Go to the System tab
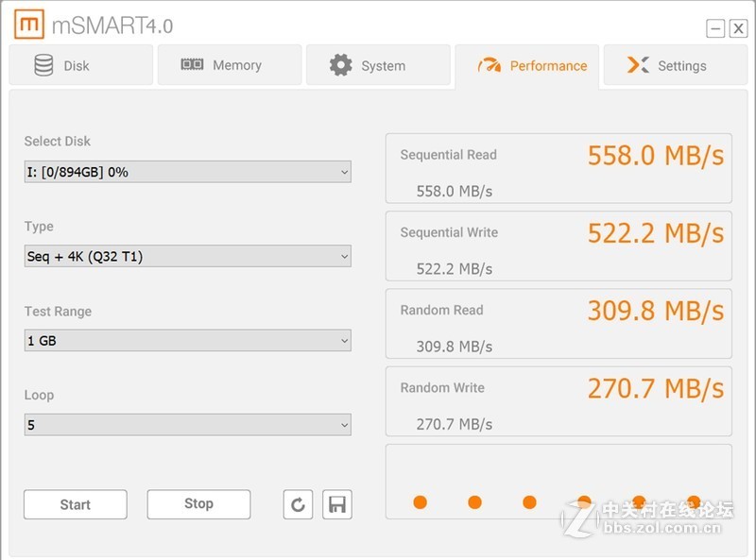This screenshot has width=756, height=560. click(x=378, y=65)
